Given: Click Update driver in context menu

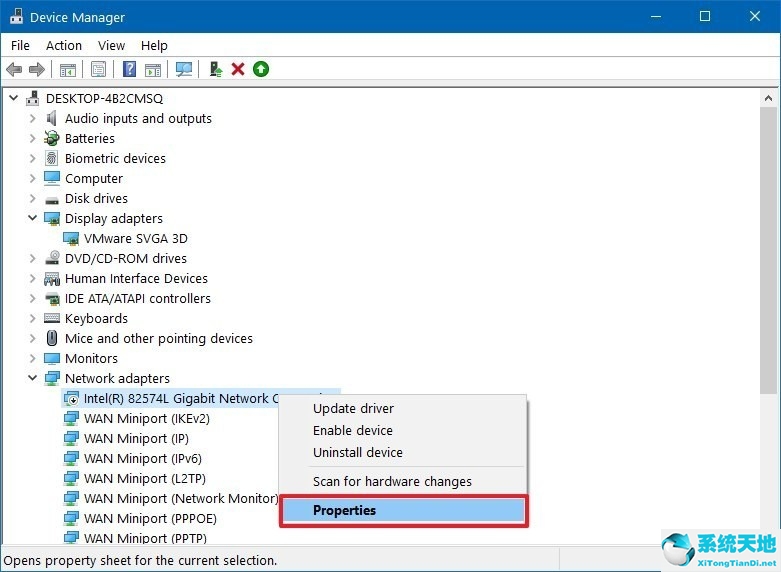Looking at the screenshot, I should tap(353, 408).
